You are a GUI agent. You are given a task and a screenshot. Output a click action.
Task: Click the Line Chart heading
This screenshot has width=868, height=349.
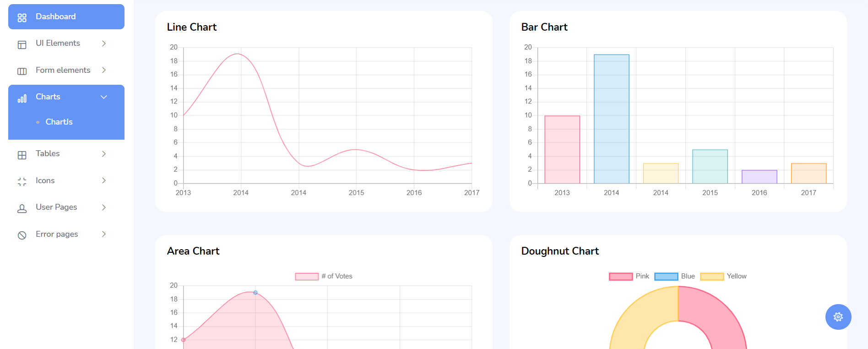[x=192, y=27]
